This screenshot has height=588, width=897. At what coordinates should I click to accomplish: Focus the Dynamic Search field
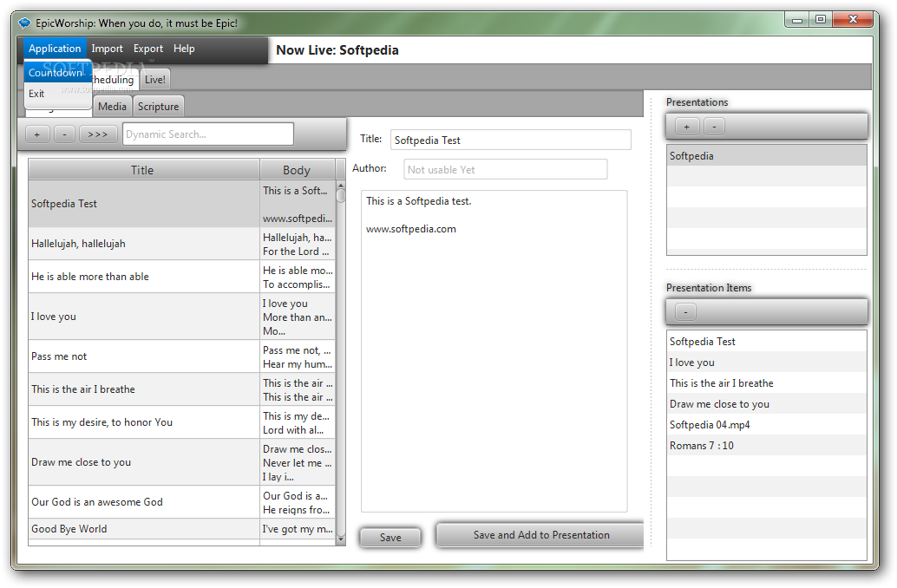(207, 134)
